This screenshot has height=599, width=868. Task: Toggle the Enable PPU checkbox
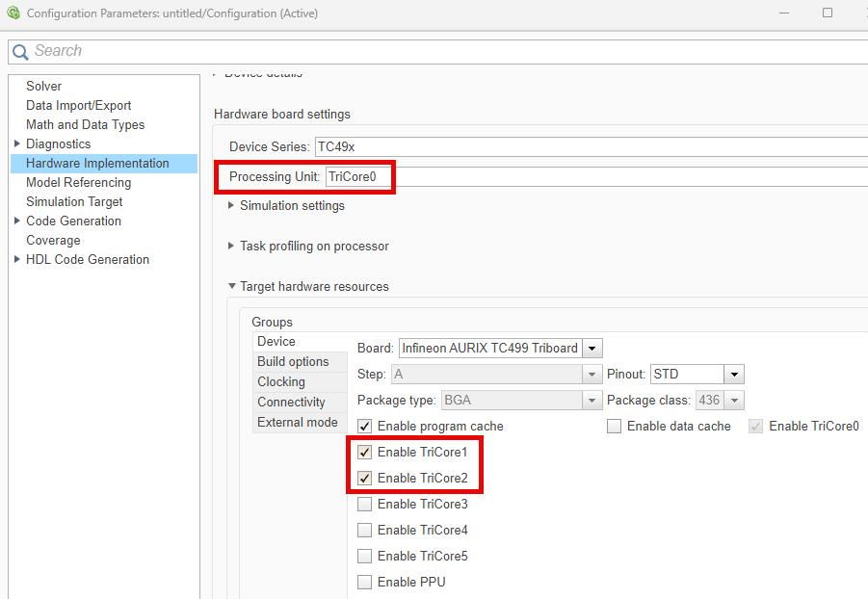(x=365, y=582)
